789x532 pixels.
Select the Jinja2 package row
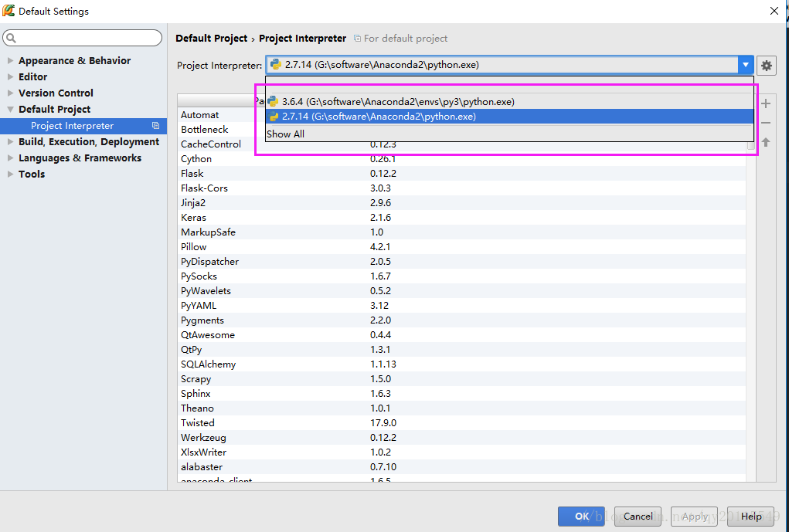tap(461, 202)
